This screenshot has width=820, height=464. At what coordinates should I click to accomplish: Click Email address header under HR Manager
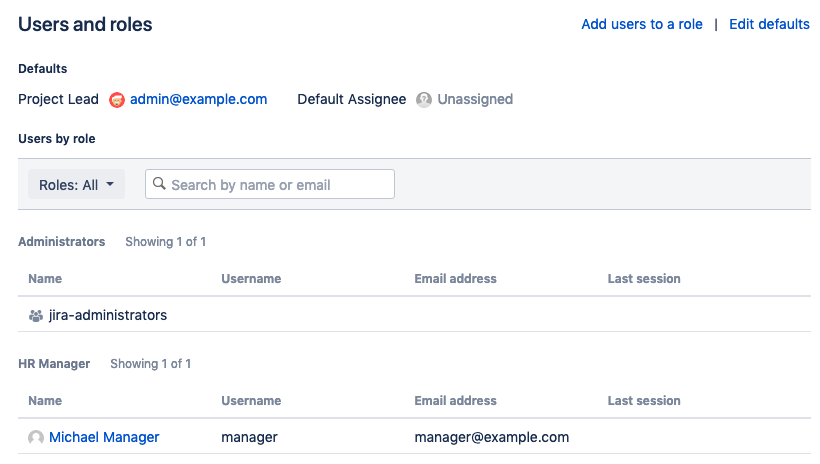click(455, 401)
